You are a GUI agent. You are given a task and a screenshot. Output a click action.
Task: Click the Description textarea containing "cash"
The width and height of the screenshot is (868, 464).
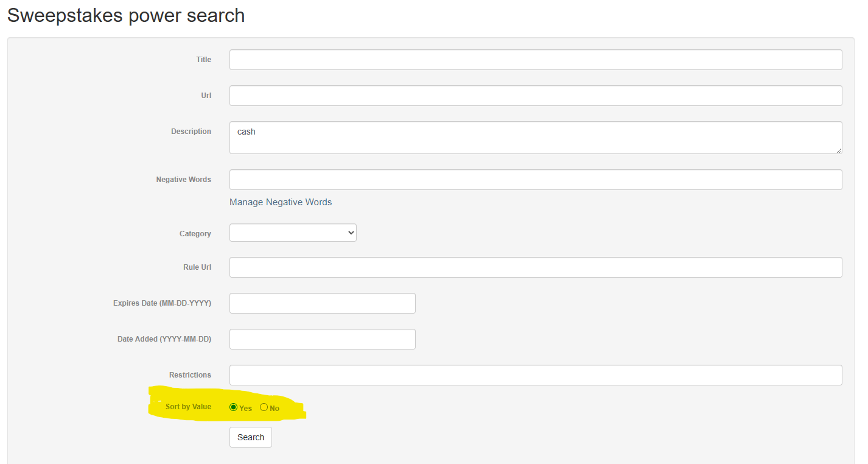pos(536,138)
